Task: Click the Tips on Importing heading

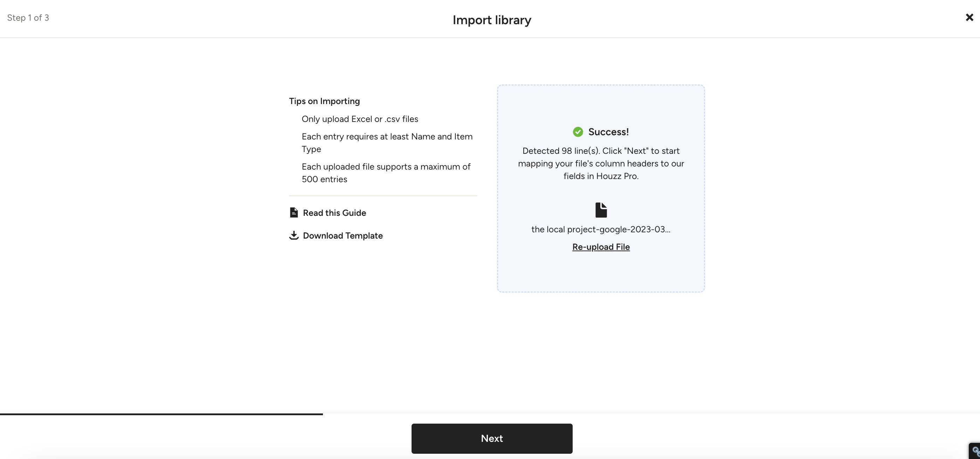Action: (324, 101)
